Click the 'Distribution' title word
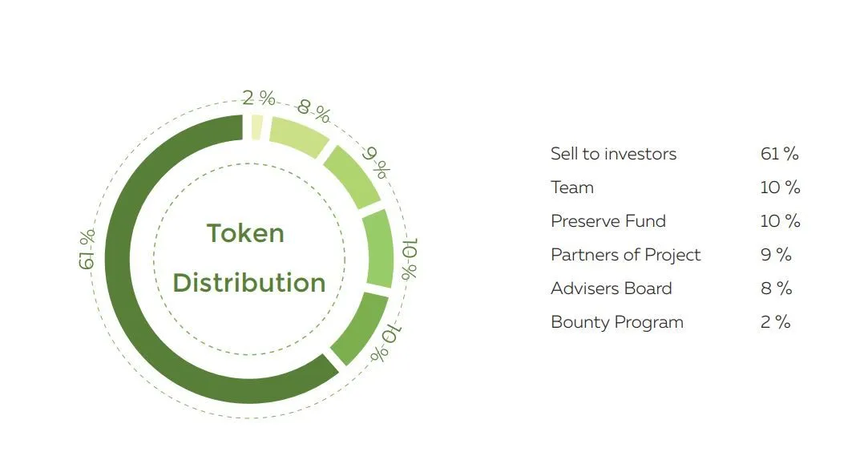868x468 pixels. click(249, 283)
